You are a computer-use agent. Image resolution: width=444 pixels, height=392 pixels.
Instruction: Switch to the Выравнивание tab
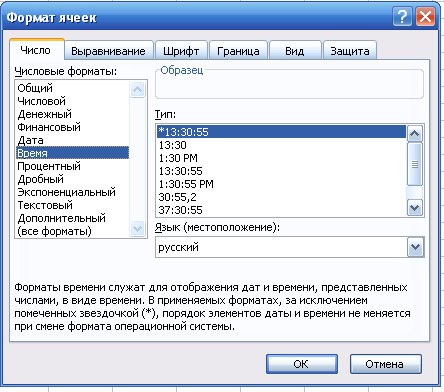pos(109,51)
